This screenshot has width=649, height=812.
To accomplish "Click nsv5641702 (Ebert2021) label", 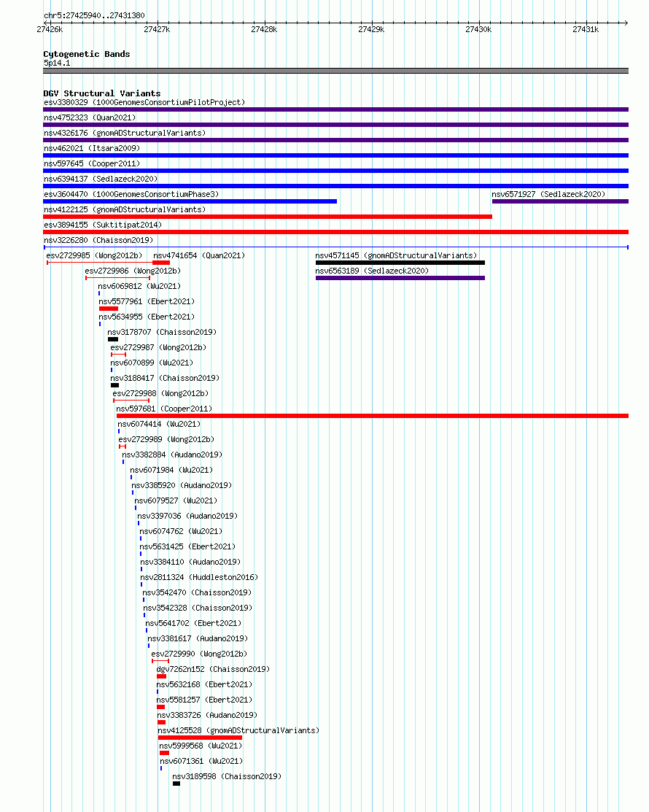I will tap(193, 623).
